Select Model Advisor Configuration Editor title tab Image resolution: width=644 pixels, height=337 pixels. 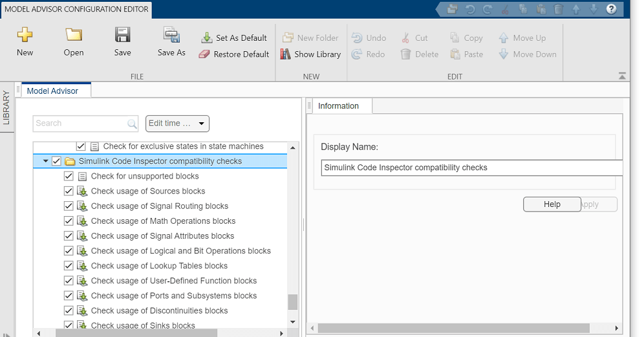click(76, 9)
